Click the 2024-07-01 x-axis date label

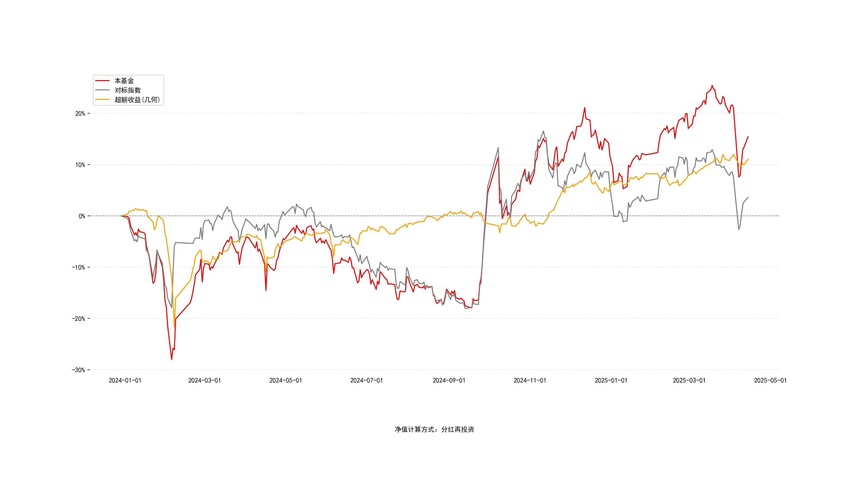pos(366,381)
